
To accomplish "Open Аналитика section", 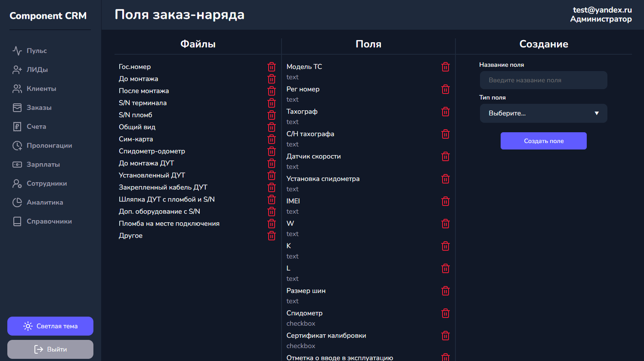I will 38,202.
